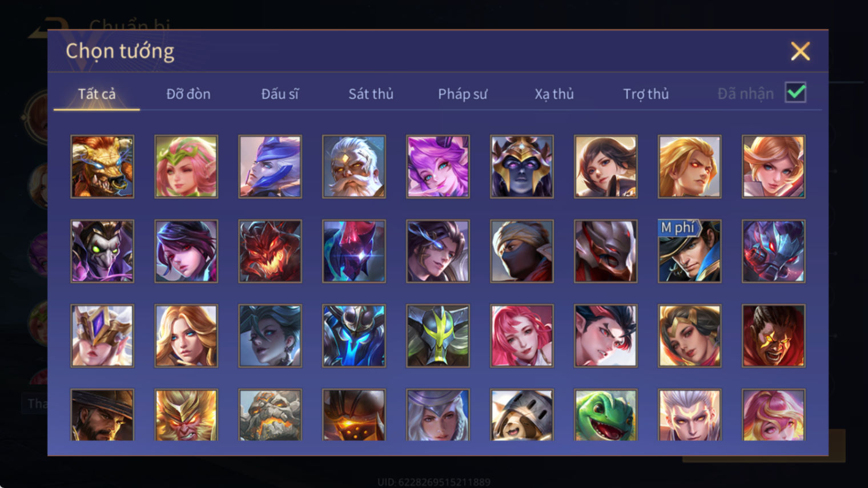Switch to the Xạ thủ tab
Screen dimensions: 868x488
[554, 94]
